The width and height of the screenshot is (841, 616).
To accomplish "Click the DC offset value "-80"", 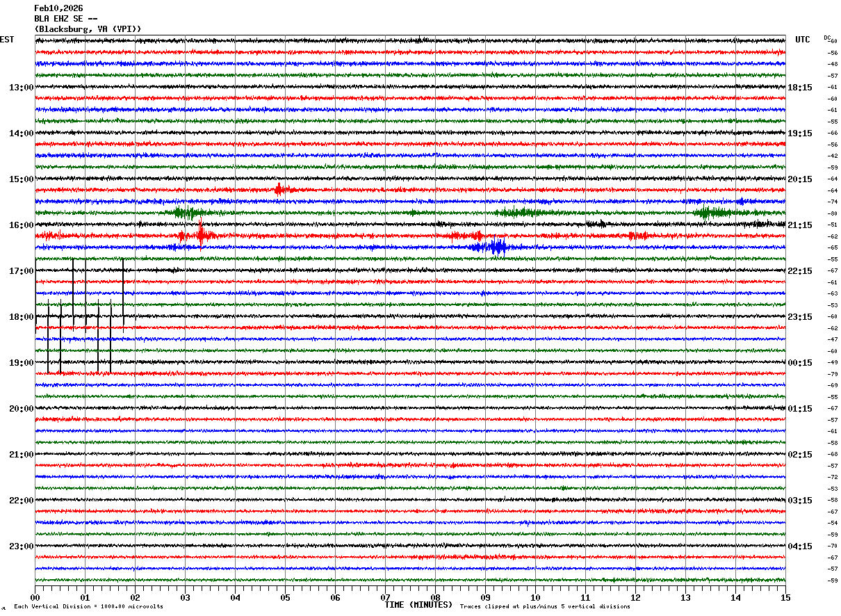I will tap(833, 213).
